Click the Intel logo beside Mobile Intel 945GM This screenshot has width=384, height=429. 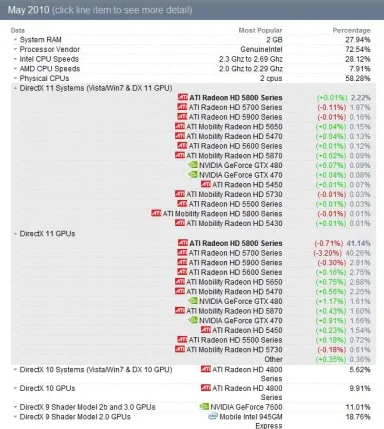coord(213,416)
